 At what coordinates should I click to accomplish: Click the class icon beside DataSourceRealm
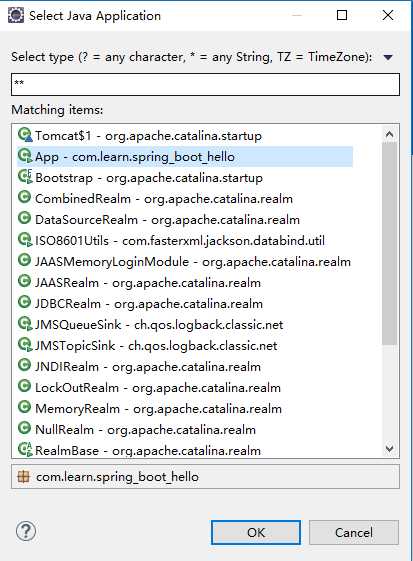pyautogui.click(x=24, y=218)
